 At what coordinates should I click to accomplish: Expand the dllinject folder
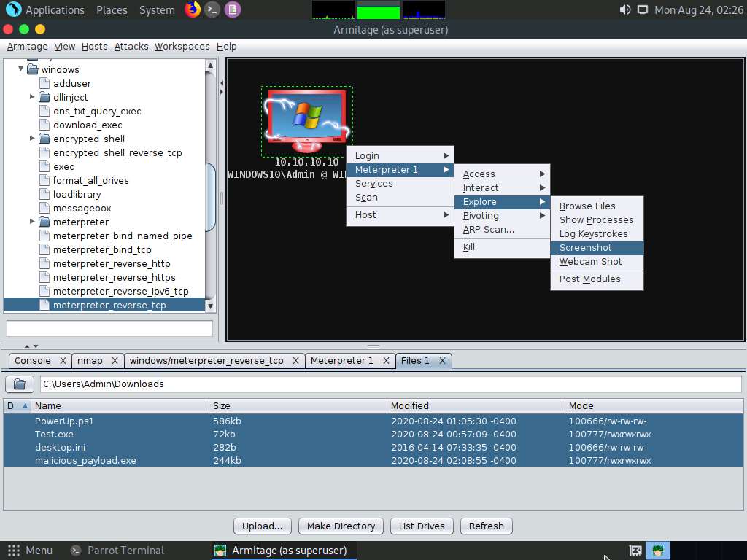32,97
